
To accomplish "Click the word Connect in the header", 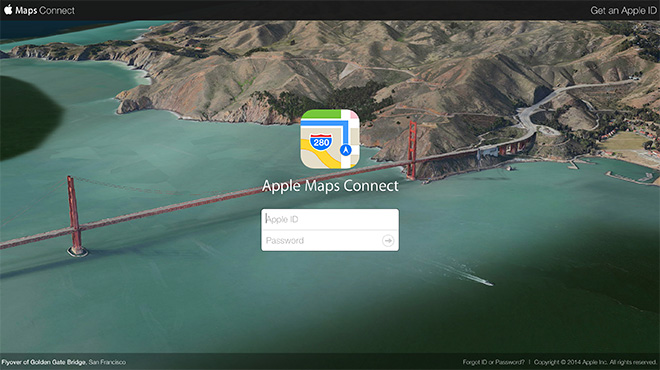I will click(57, 10).
